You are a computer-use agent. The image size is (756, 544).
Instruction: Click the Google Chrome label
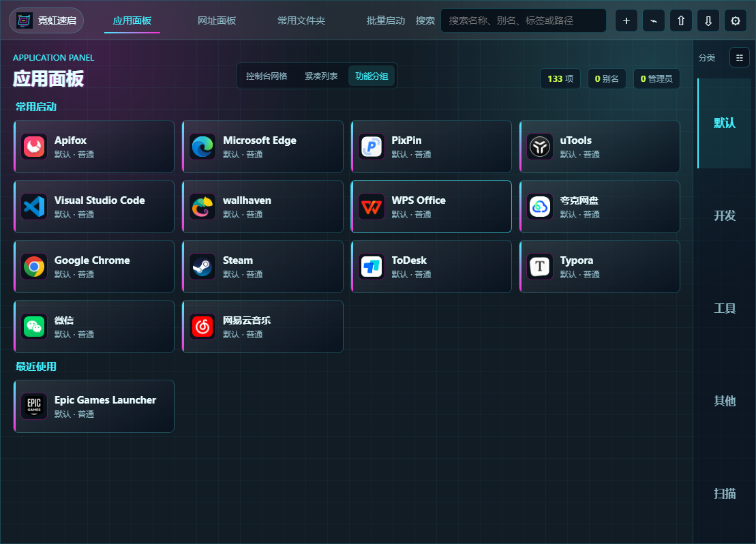[92, 260]
